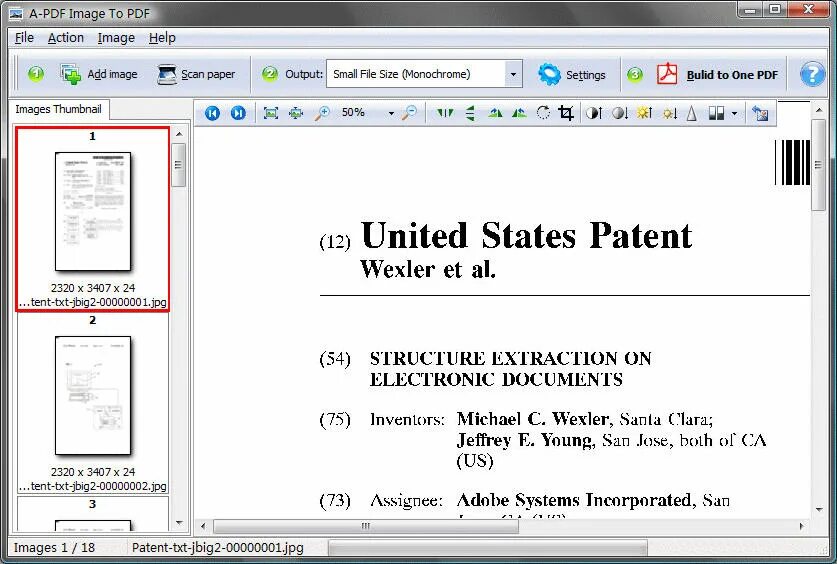The width and height of the screenshot is (837, 564).
Task: Flip the image vertically
Action: tap(470, 113)
